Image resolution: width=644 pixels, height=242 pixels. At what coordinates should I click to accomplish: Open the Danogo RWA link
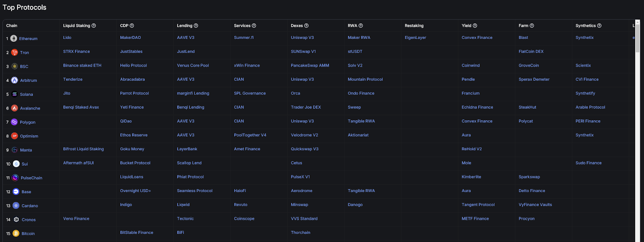(355, 205)
